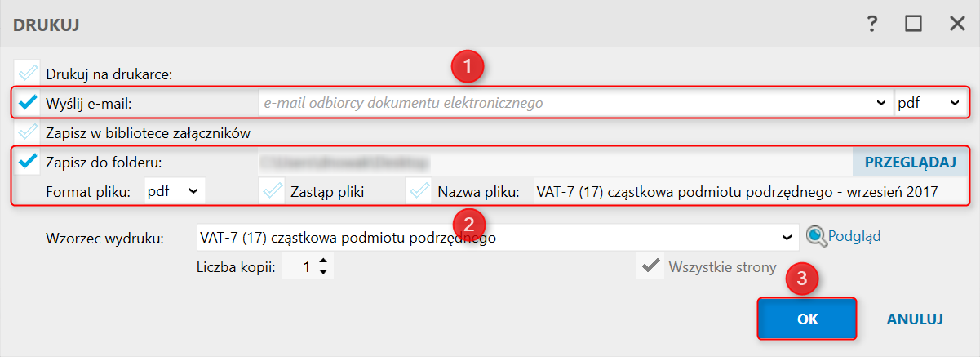The width and height of the screenshot is (980, 357).
Task: Toggle the Zastąp pliki checkbox
Action: 272,191
